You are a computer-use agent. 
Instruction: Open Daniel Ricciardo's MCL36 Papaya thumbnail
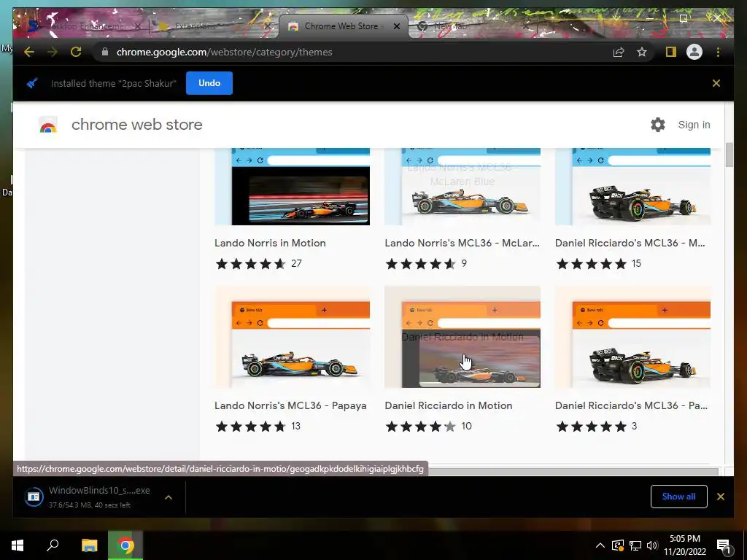pos(632,337)
